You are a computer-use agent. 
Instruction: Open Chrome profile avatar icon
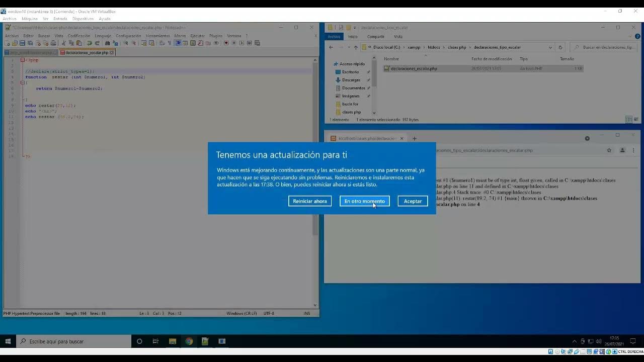point(622,150)
